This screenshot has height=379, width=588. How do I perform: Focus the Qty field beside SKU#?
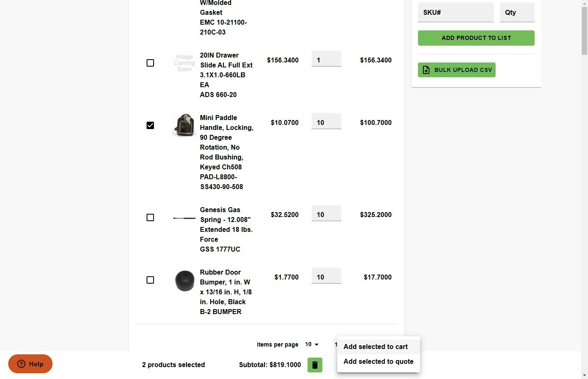(517, 12)
